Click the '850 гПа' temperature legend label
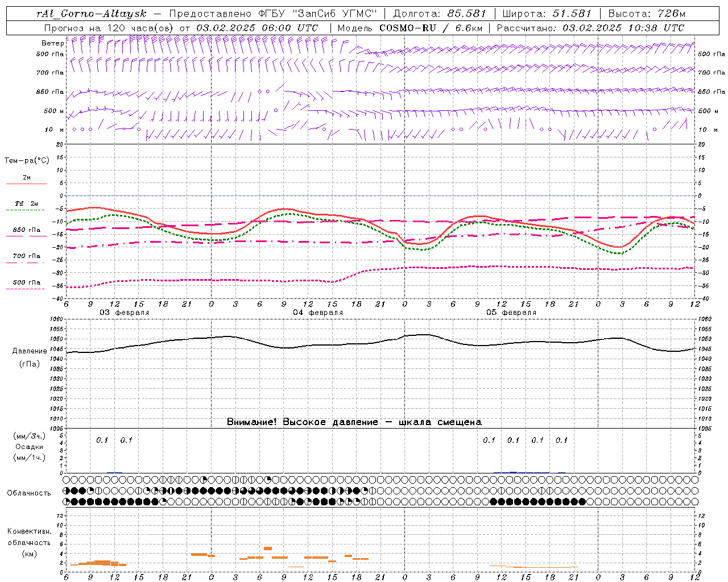 point(26,230)
